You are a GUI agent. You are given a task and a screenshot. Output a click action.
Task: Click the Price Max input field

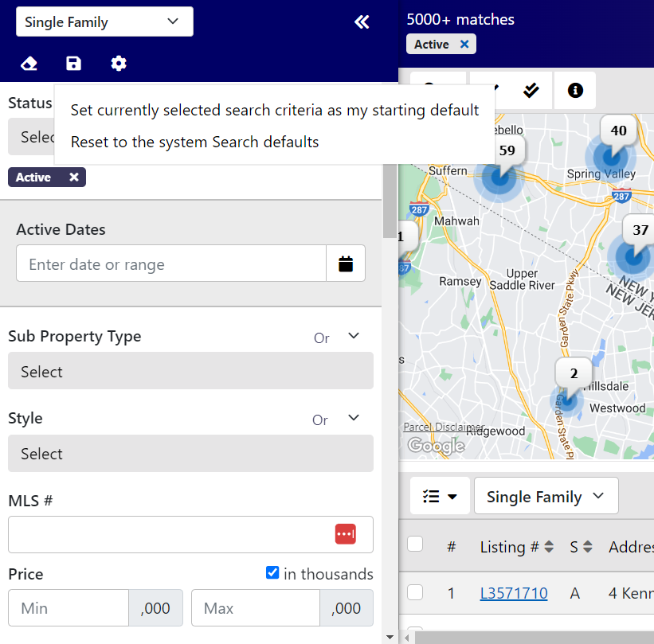pyautogui.click(x=256, y=608)
